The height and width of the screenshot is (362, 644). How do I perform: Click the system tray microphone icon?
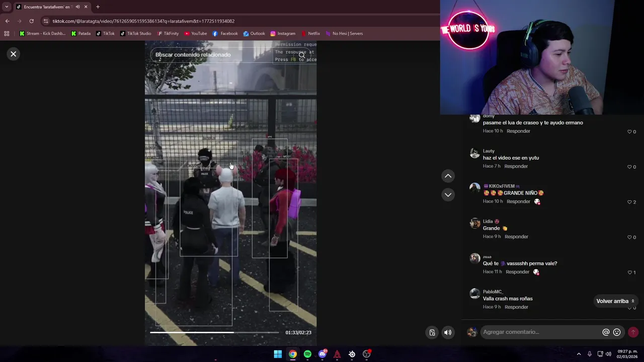pos(590,354)
